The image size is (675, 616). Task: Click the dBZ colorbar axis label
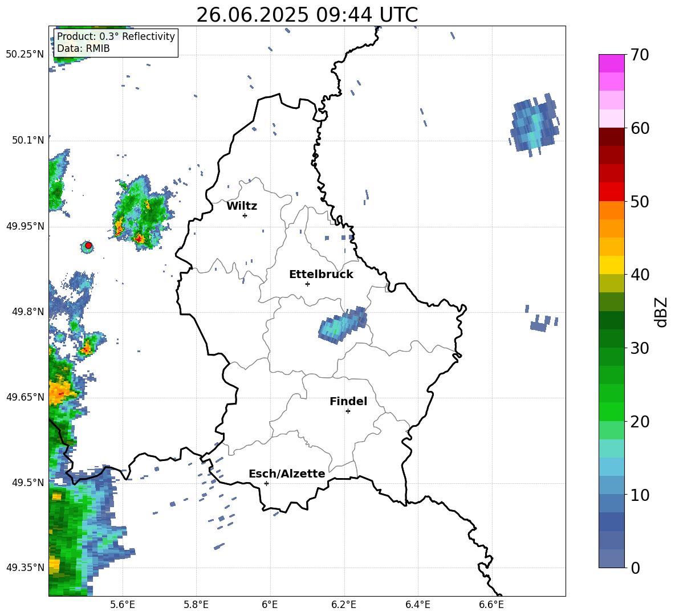(662, 312)
